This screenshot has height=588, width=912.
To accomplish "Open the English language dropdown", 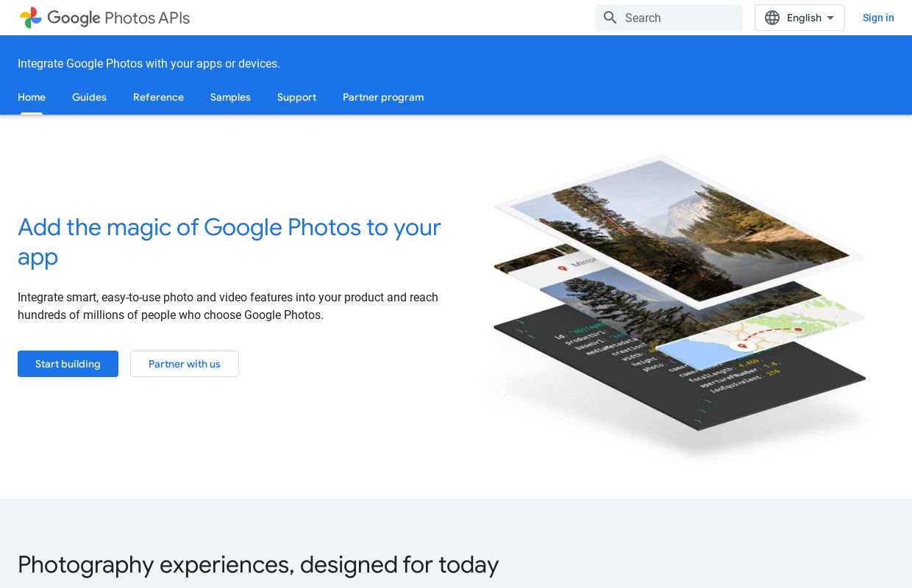I will tap(799, 18).
